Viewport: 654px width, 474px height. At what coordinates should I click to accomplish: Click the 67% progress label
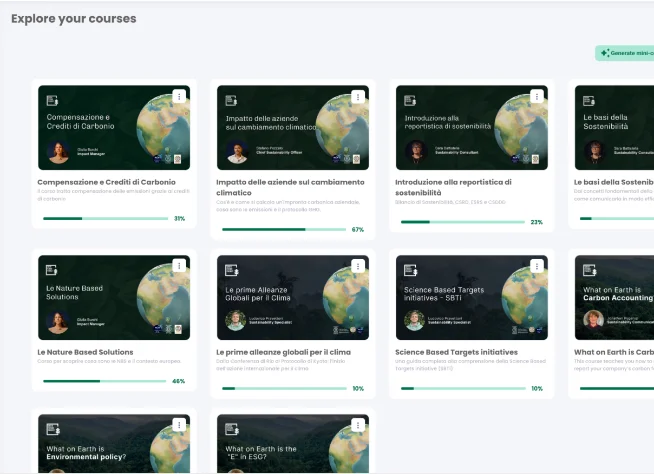click(x=358, y=229)
